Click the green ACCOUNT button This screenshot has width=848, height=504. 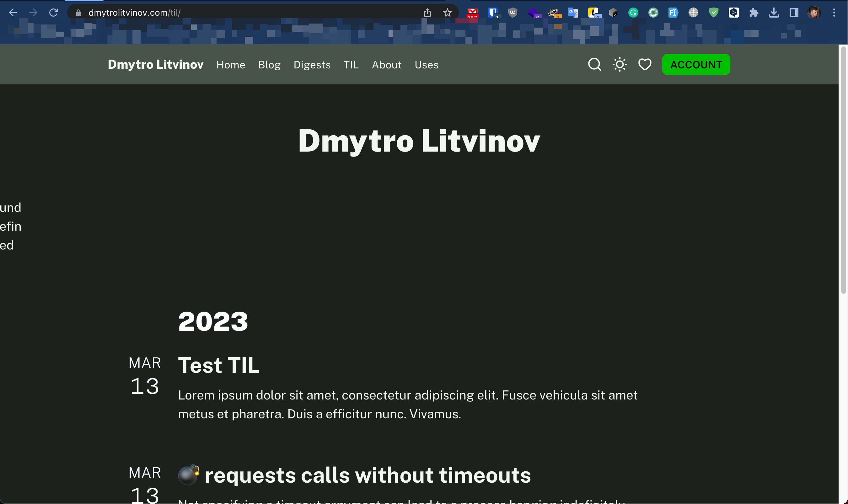[695, 64]
